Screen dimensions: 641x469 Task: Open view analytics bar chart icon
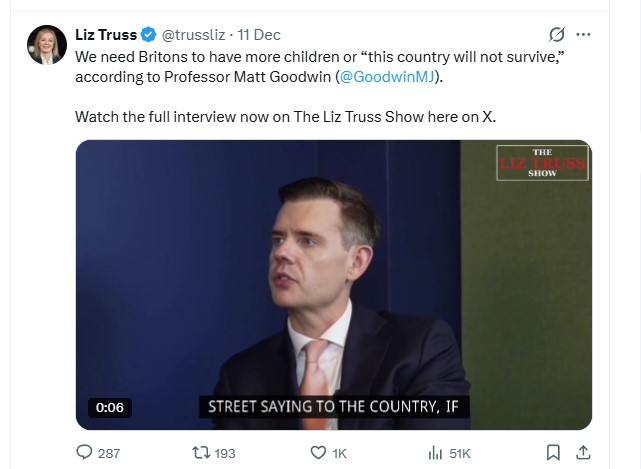click(x=435, y=453)
